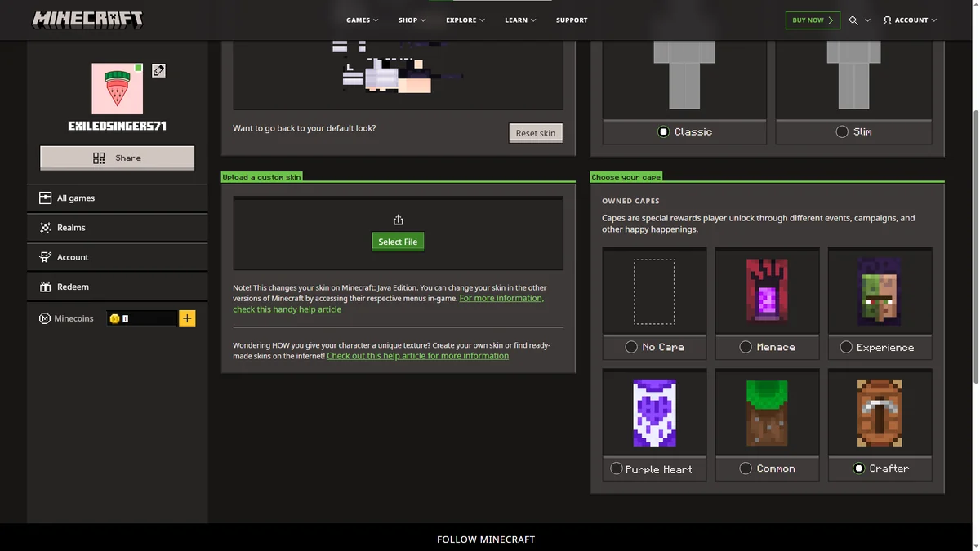Viewport: 980px width, 551px height.
Task: Expand the Explore dropdown menu
Action: (465, 20)
